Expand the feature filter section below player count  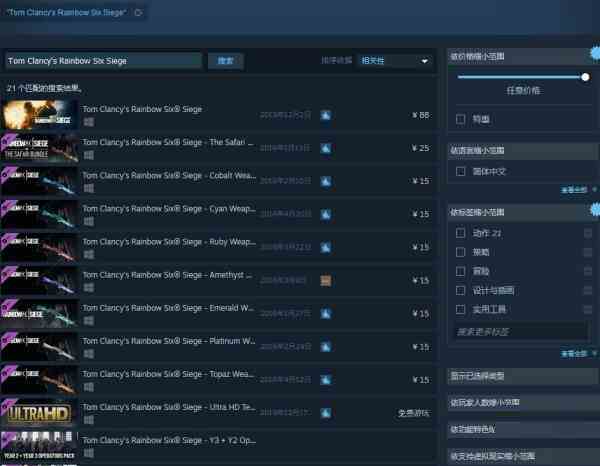click(523, 429)
